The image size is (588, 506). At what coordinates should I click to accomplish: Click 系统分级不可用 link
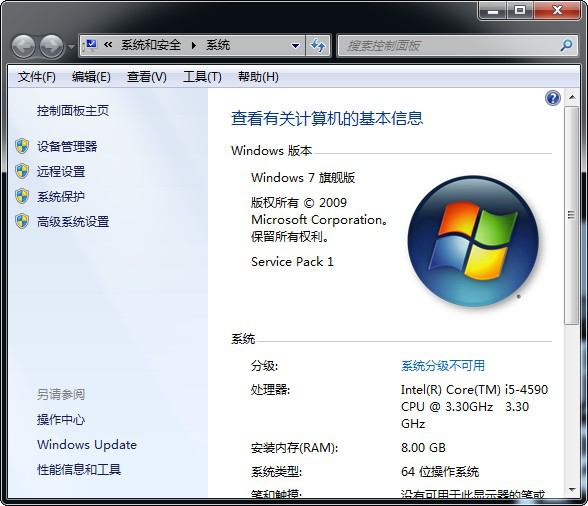click(x=443, y=365)
